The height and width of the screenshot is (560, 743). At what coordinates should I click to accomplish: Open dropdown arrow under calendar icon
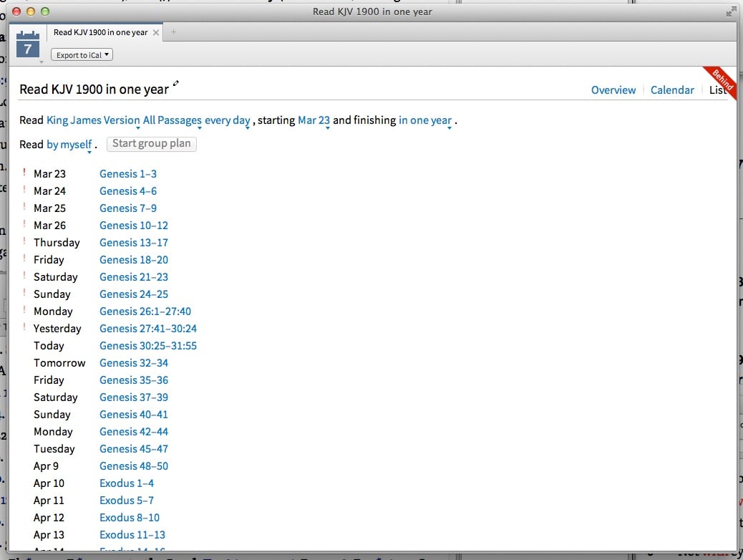point(42,62)
